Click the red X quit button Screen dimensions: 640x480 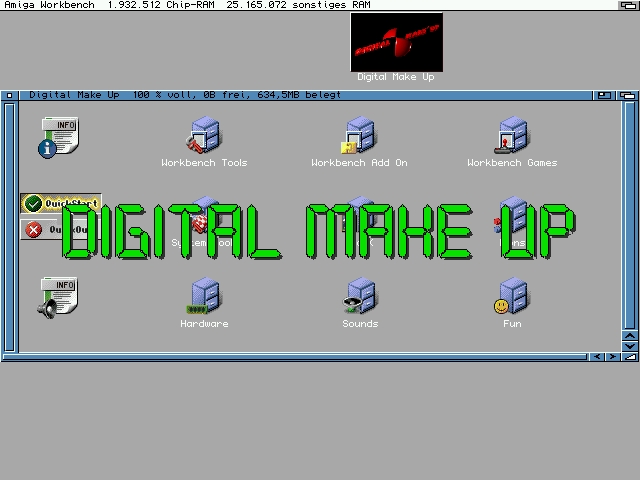pyautogui.click(x=61, y=230)
